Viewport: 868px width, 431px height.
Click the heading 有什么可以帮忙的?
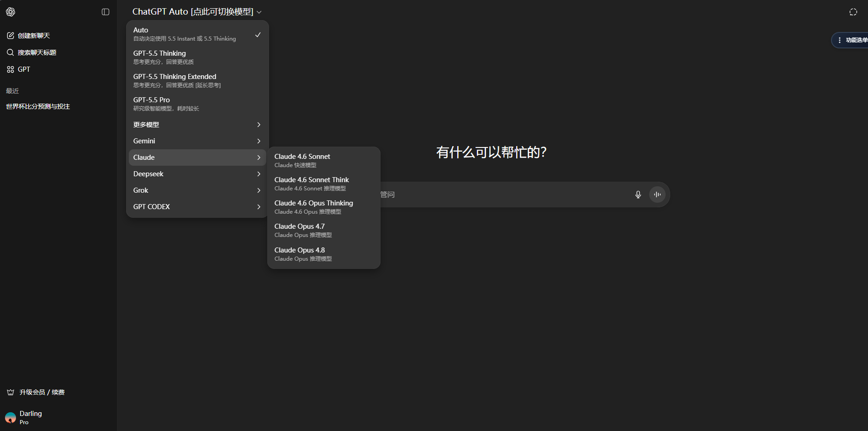click(492, 152)
